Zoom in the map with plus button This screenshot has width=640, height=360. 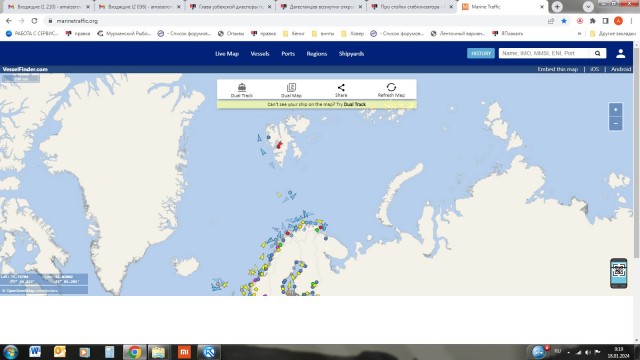tap(616, 109)
